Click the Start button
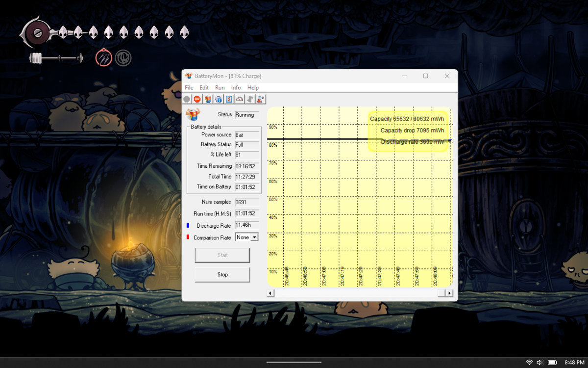This screenshot has width=588, height=368. click(x=222, y=255)
